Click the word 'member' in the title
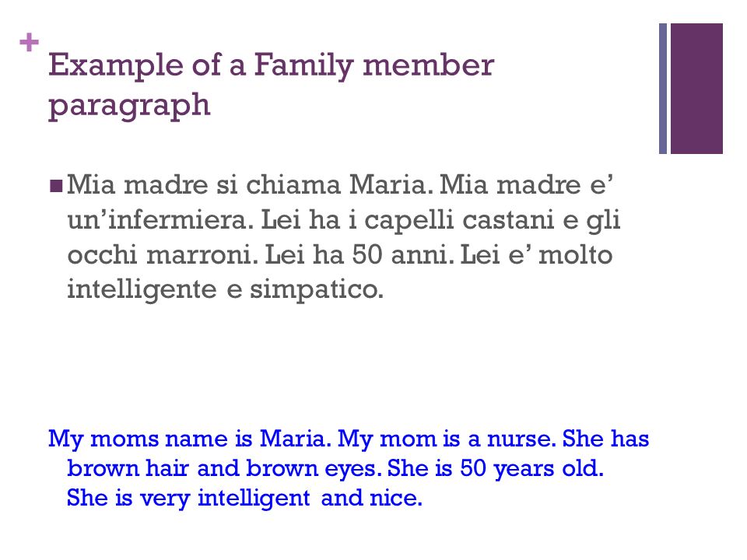The image size is (747, 560). point(428,65)
